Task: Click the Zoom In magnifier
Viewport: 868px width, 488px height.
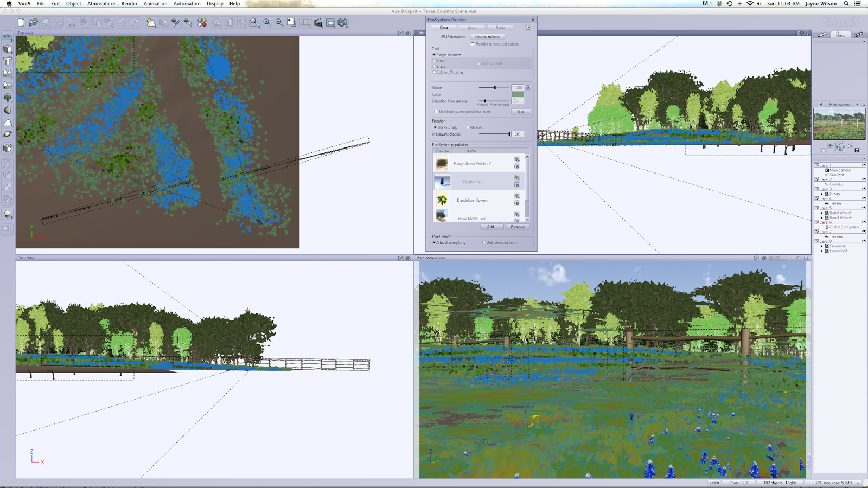Action: coord(267,22)
